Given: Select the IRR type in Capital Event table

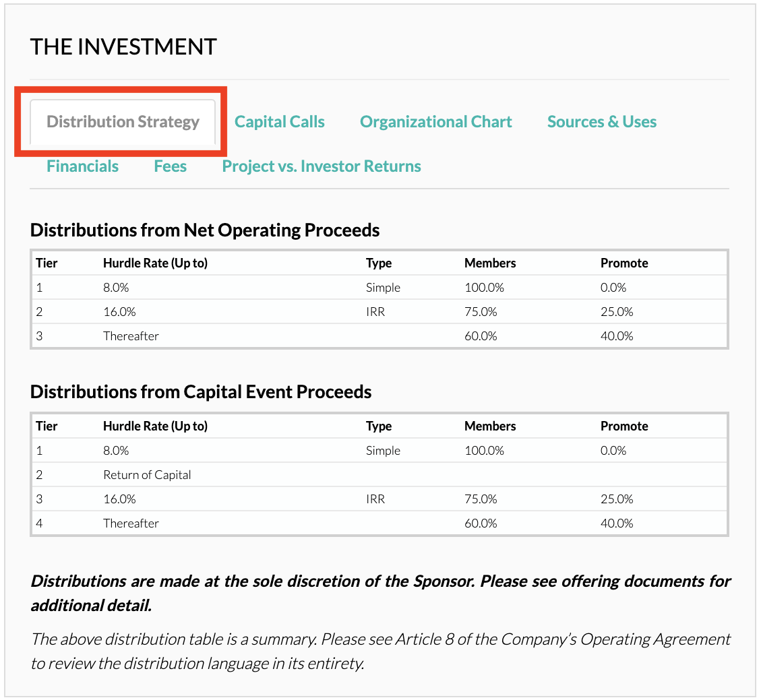Looking at the screenshot, I should pyautogui.click(x=375, y=499).
